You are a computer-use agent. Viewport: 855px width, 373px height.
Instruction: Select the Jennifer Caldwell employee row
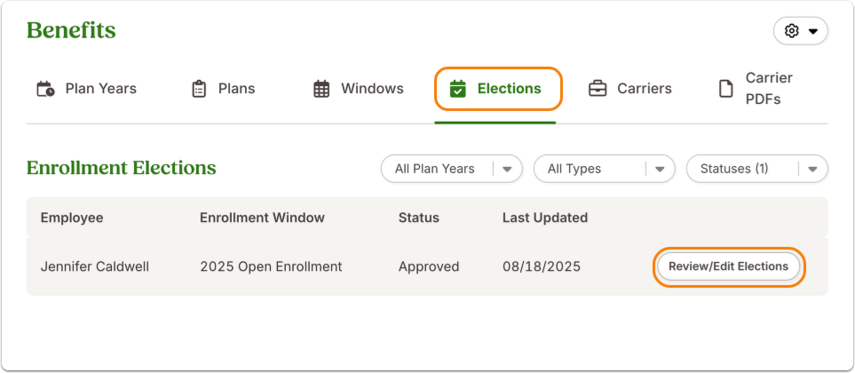point(427,267)
